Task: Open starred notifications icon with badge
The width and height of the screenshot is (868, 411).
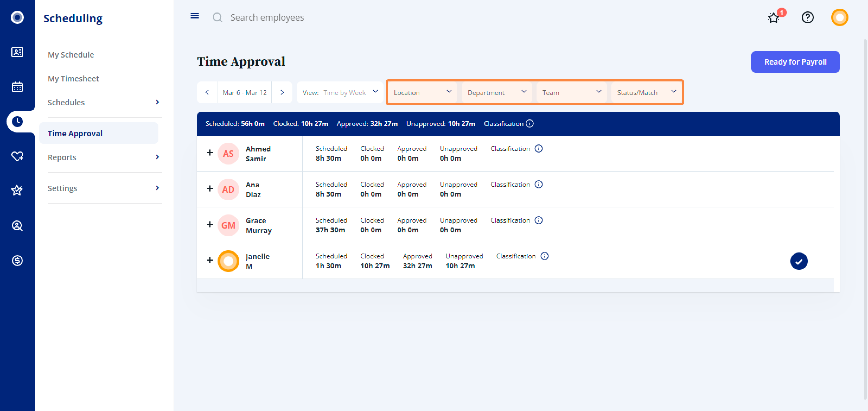Action: (x=774, y=17)
